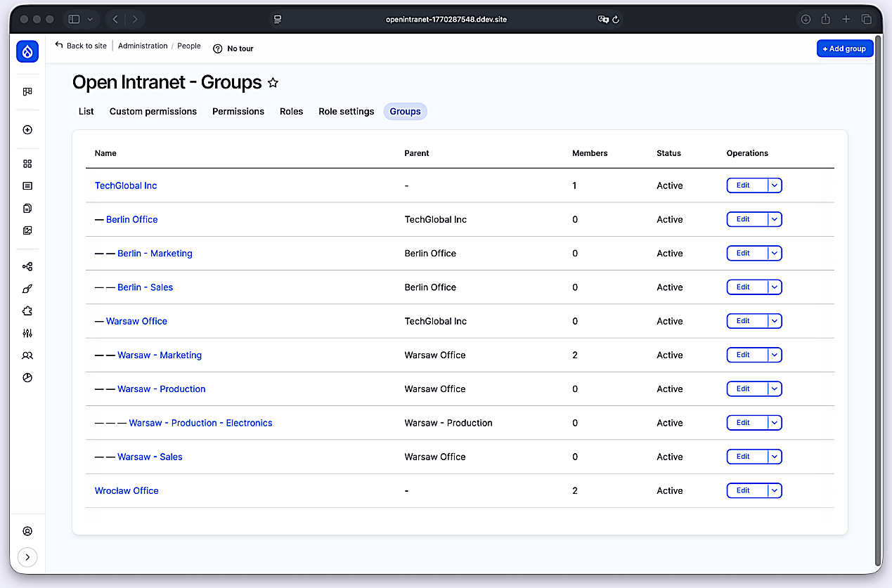The width and height of the screenshot is (892, 588).
Task: Open the Dashboard icon in the sidebar
Action: coord(27,91)
